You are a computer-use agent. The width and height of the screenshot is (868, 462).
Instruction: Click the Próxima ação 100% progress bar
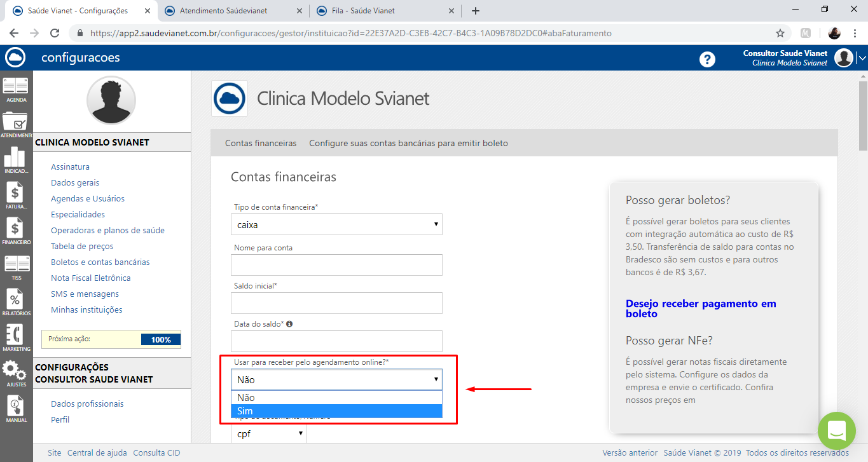[x=161, y=339]
